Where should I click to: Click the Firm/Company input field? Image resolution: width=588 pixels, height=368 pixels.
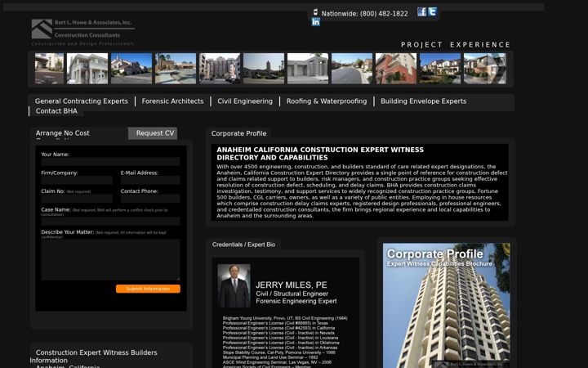coord(77,180)
